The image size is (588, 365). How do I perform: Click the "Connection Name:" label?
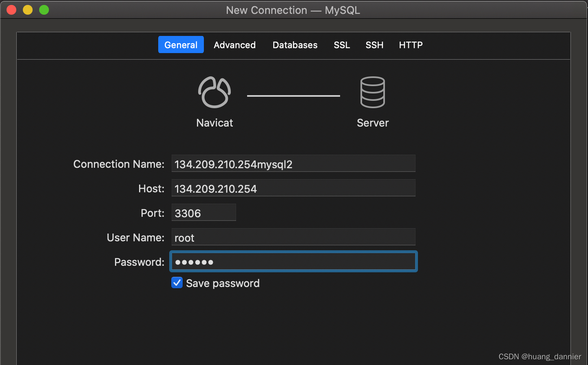pos(119,164)
